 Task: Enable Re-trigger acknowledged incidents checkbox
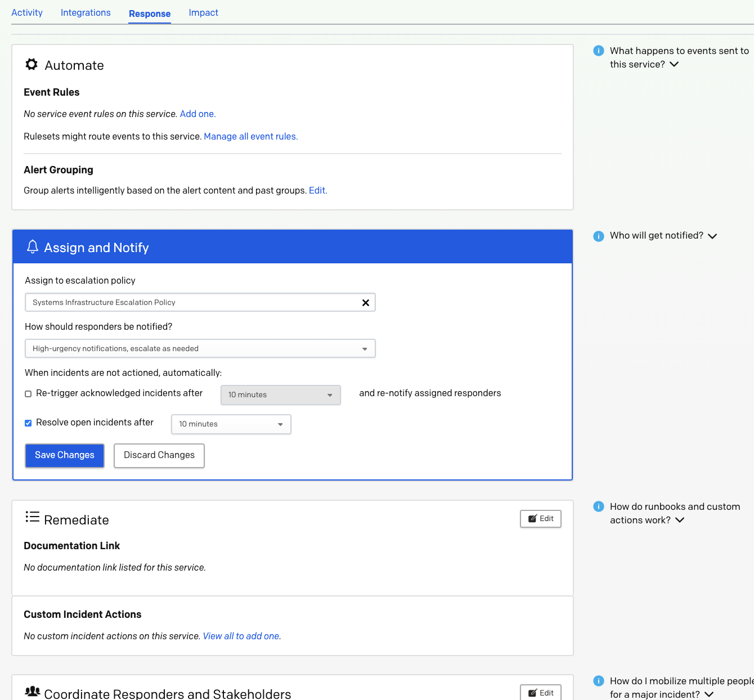coord(28,394)
